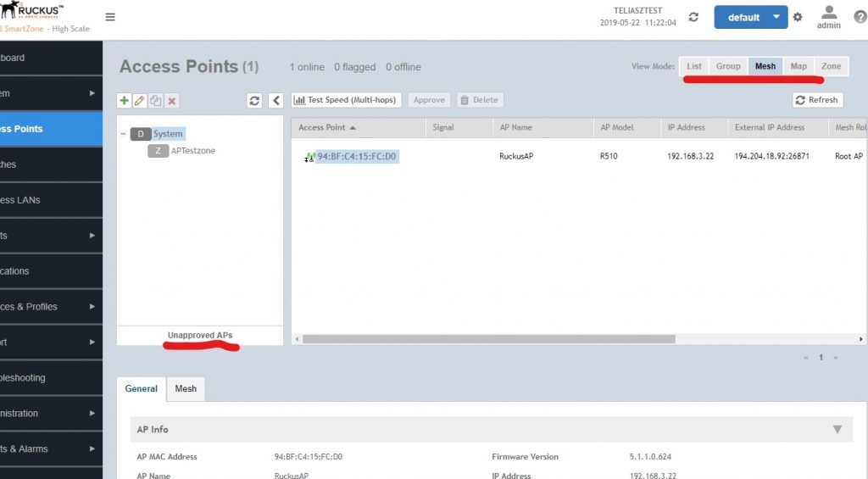Collapse the tree panel with arrow icon
The height and width of the screenshot is (479, 868).
275,101
